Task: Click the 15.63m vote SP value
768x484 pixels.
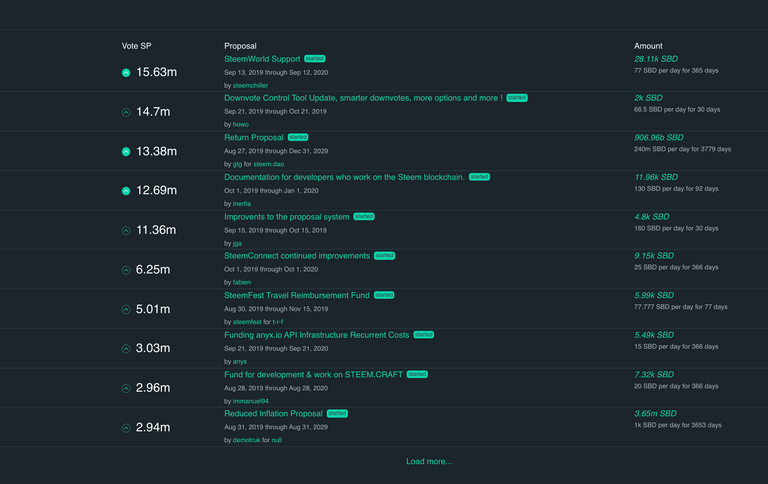Action: pos(156,73)
